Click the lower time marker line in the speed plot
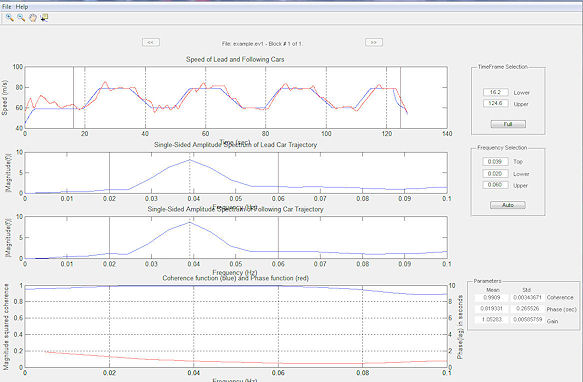Image resolution: width=583 pixels, height=382 pixels. tap(73, 97)
